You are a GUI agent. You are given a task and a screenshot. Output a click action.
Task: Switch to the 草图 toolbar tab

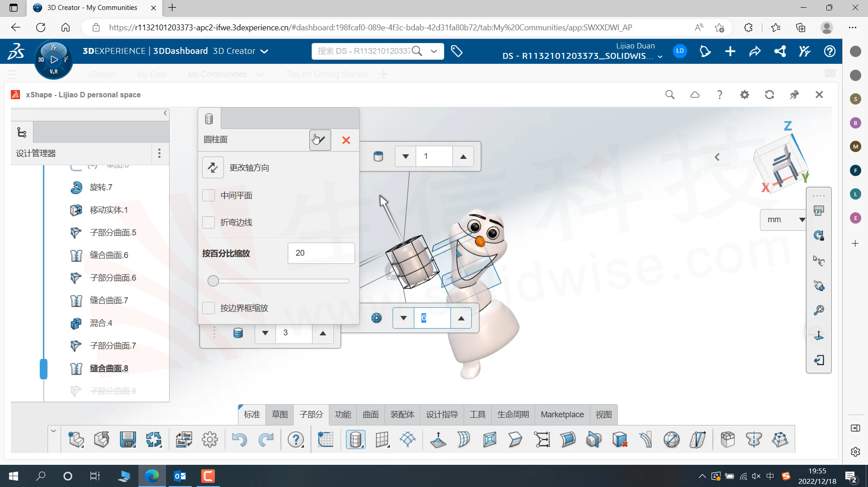click(x=280, y=415)
